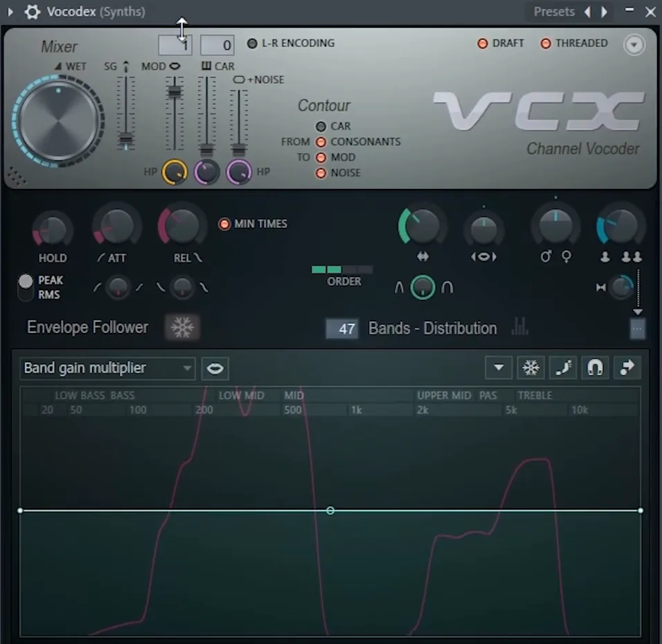The width and height of the screenshot is (662, 644).
Task: Click the Bands Distribution bars icon
Action: point(520,327)
